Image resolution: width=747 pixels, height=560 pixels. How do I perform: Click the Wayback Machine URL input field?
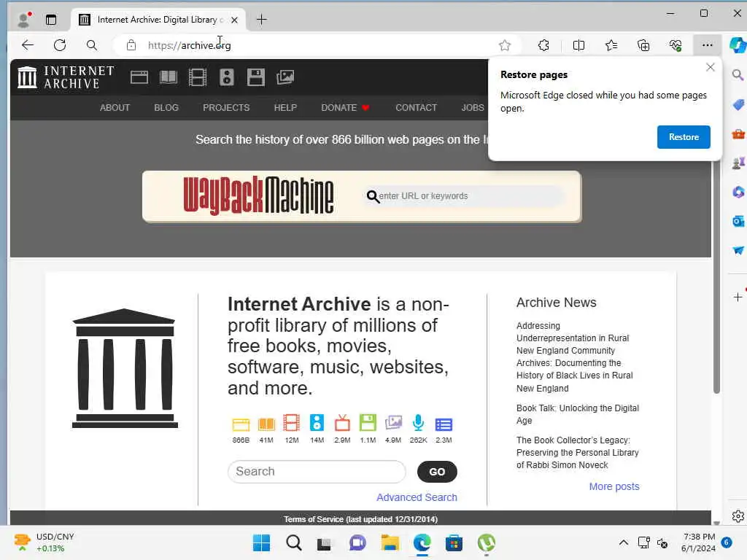(465, 196)
